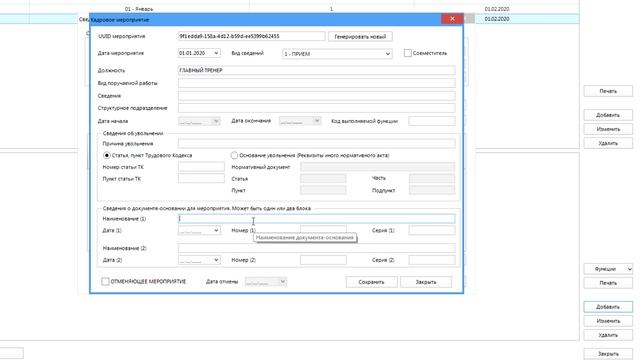Click lower Печать button below Функции

(x=608, y=283)
